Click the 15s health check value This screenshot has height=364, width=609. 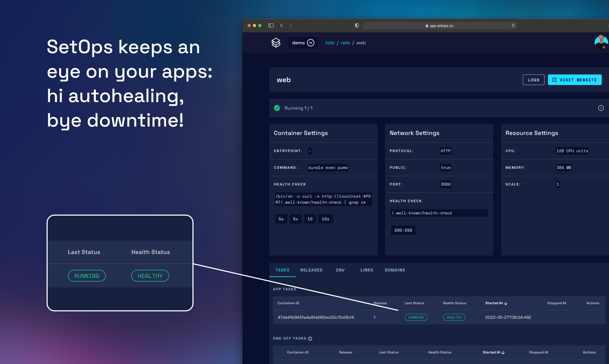325,219
